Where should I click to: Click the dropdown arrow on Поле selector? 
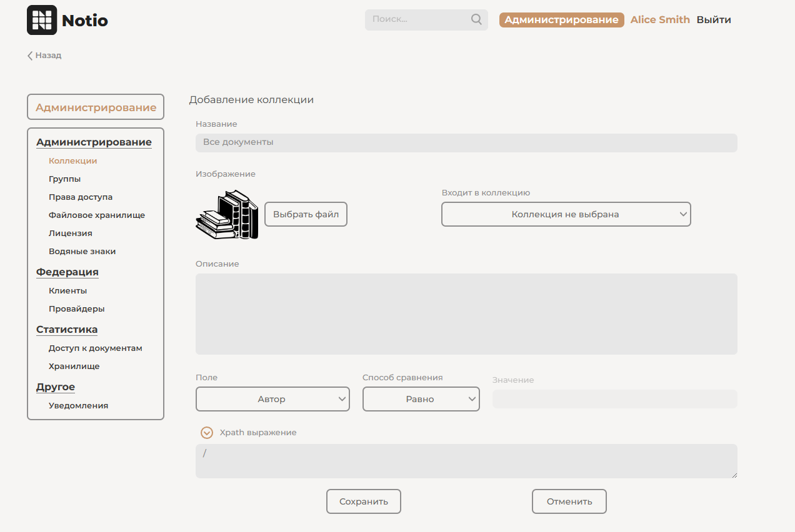click(x=341, y=399)
